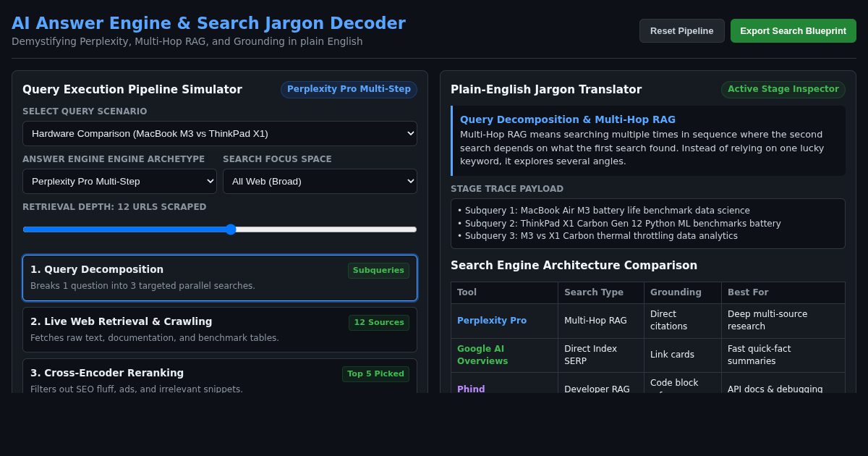Click Query Decomposition & Multi-Hop RAG heading

tap(568, 119)
